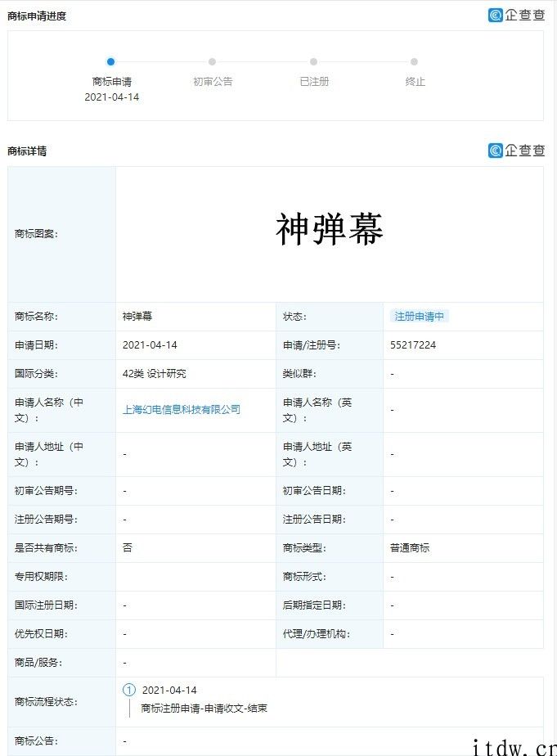
Task: Select the 否 value for 是否共有商标
Action: (x=128, y=547)
